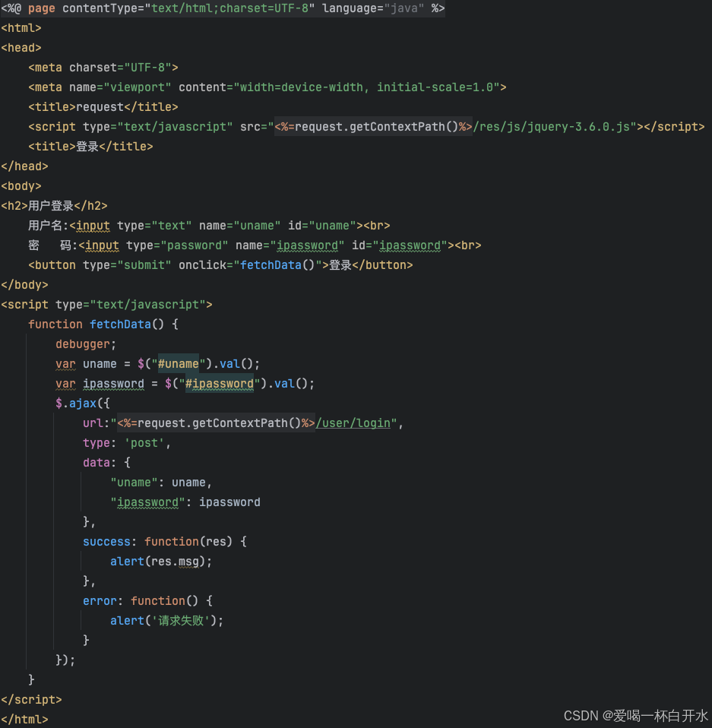
Task: Click jquery-3.6.0.js in the script src
Action: pyautogui.click(x=578, y=127)
